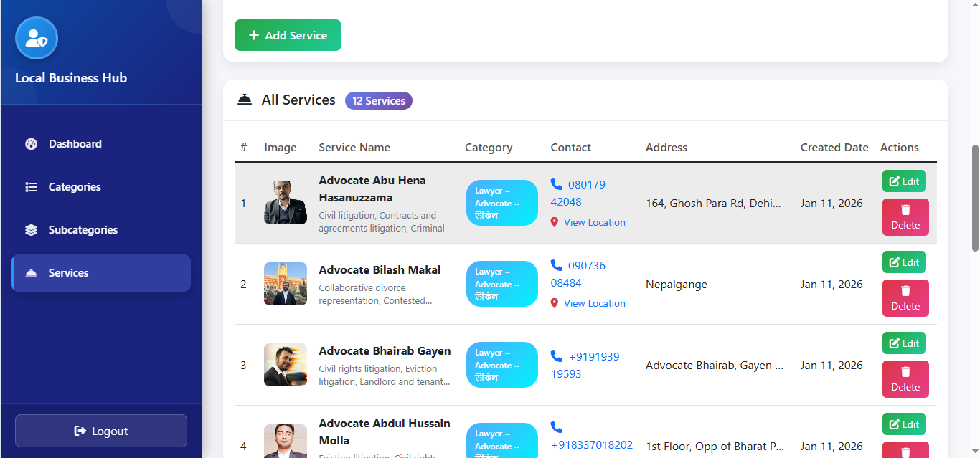Click Advocate Bilash Makal's thumbnail image

[285, 284]
